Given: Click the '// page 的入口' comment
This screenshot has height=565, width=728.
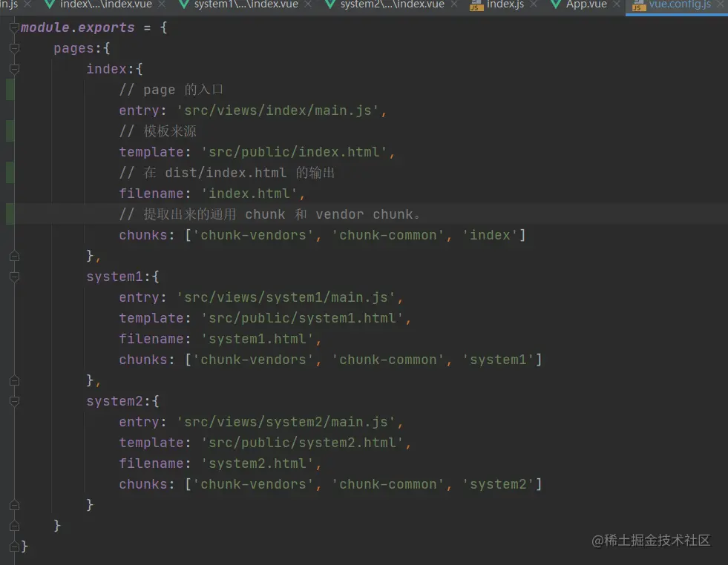Looking at the screenshot, I should (171, 90).
